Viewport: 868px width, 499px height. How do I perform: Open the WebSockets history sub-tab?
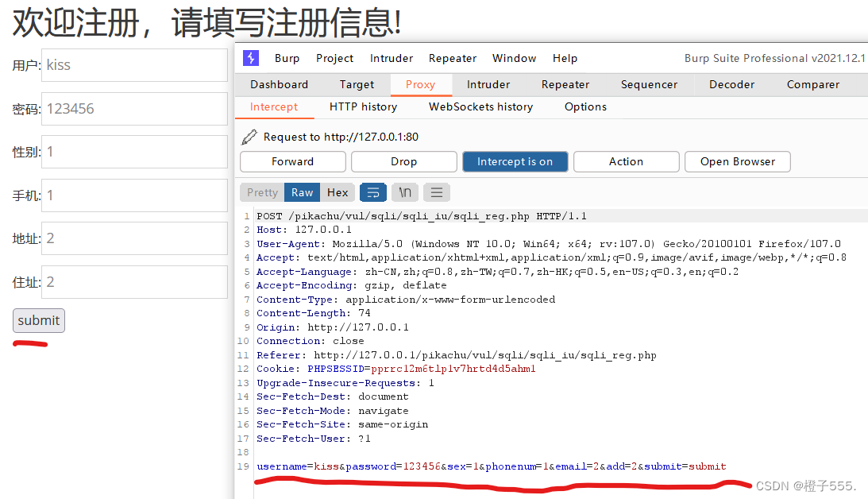(x=480, y=107)
